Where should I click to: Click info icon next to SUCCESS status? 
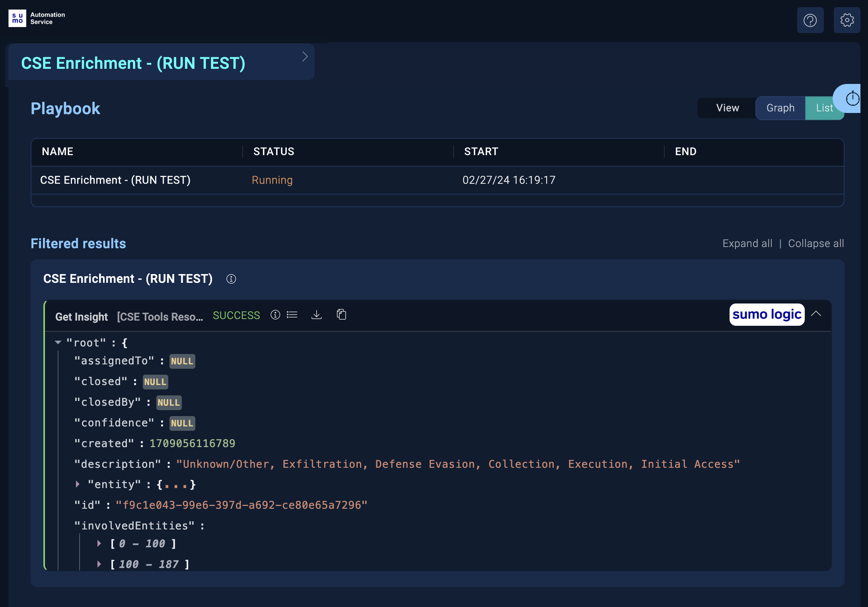coord(275,315)
